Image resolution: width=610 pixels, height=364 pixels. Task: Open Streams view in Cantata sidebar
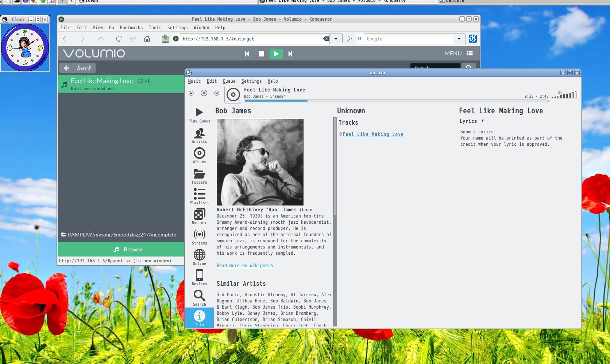click(199, 237)
